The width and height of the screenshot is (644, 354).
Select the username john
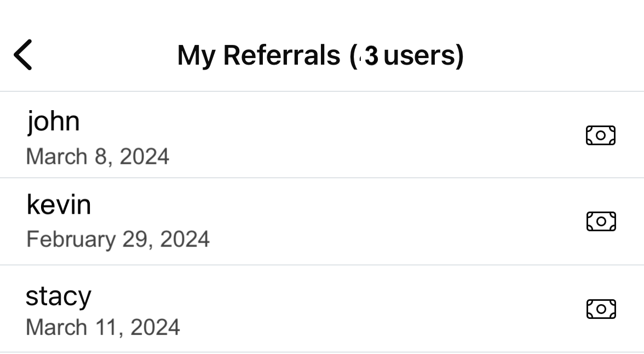point(53,121)
